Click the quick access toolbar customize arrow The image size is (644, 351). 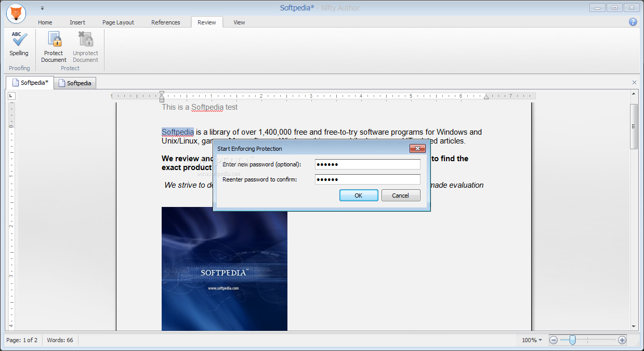(42, 8)
